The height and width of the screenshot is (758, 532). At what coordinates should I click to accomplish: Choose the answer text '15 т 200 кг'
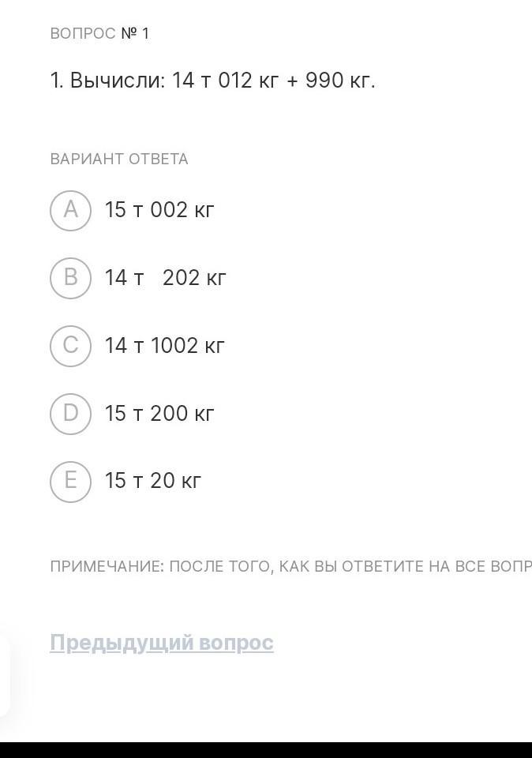(159, 414)
